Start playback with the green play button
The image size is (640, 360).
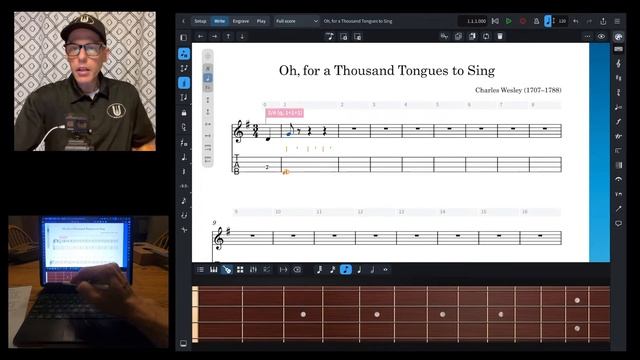(509, 21)
